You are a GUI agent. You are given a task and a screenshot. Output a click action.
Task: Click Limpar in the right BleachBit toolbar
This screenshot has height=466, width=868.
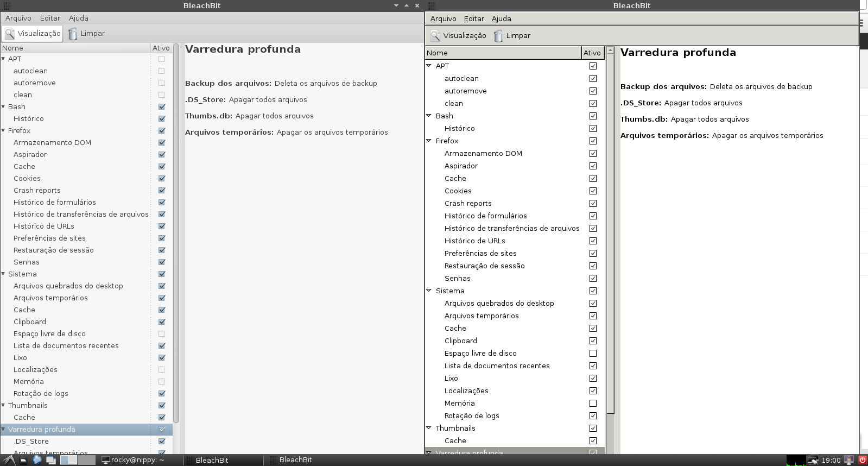[512, 36]
